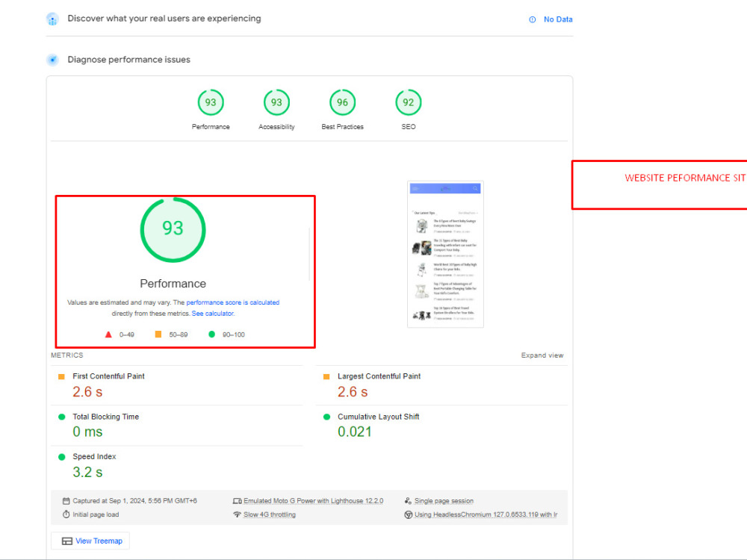Open the performance score is calculated link
The height and width of the screenshot is (560, 747).
pyautogui.click(x=232, y=302)
